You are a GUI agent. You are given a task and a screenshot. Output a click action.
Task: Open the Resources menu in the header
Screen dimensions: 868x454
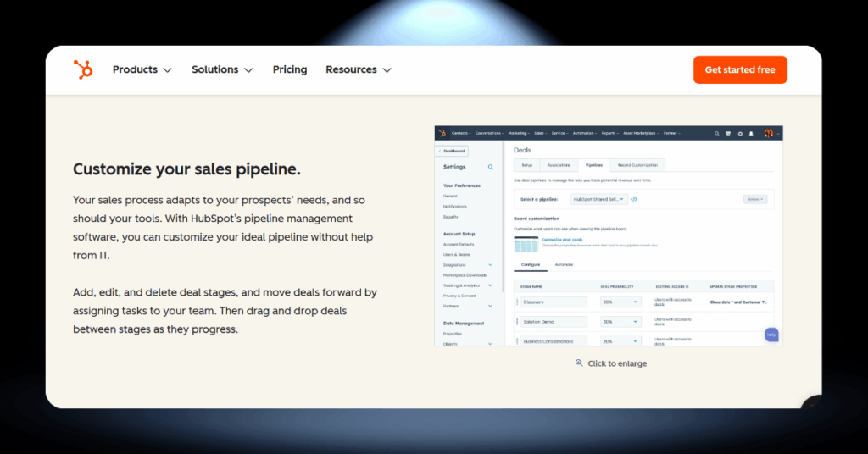(x=359, y=69)
